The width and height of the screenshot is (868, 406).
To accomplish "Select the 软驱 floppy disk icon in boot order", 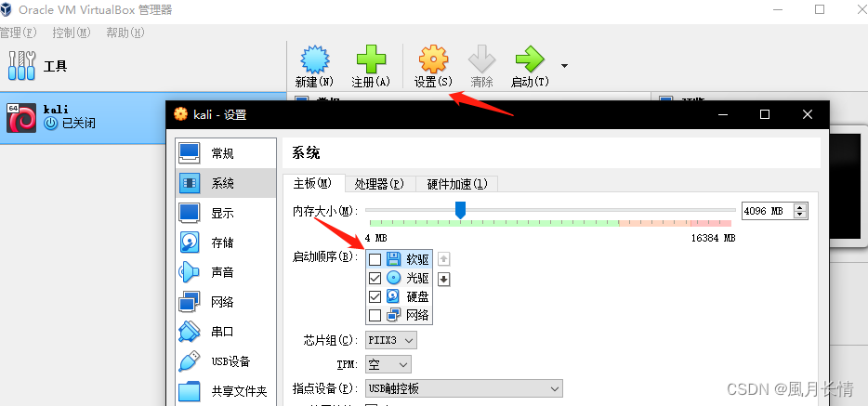I will 394,258.
